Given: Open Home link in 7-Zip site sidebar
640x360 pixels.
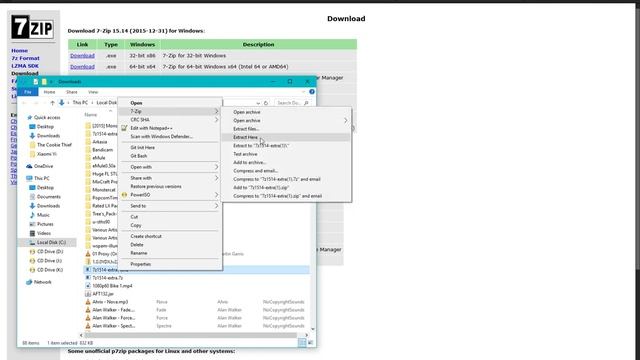Looking at the screenshot, I should pos(20,51).
